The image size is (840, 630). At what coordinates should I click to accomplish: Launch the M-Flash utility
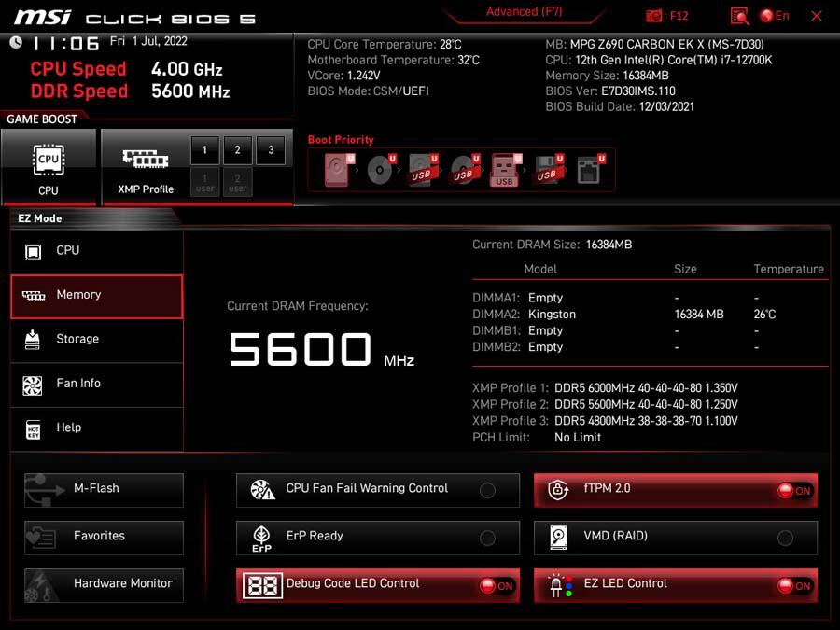[x=104, y=490]
